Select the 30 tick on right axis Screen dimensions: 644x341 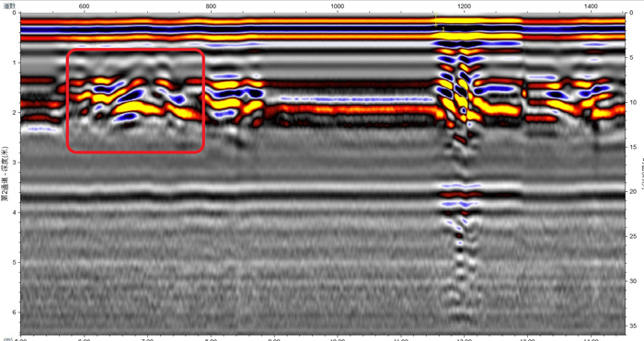[x=633, y=281]
